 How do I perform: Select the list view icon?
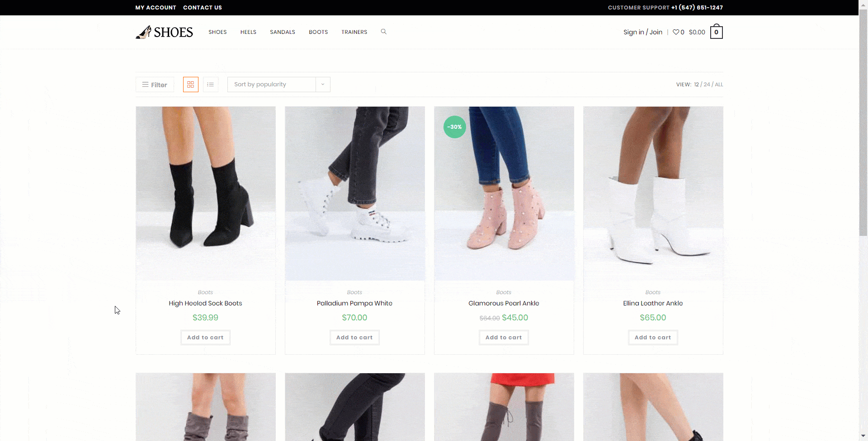point(210,84)
